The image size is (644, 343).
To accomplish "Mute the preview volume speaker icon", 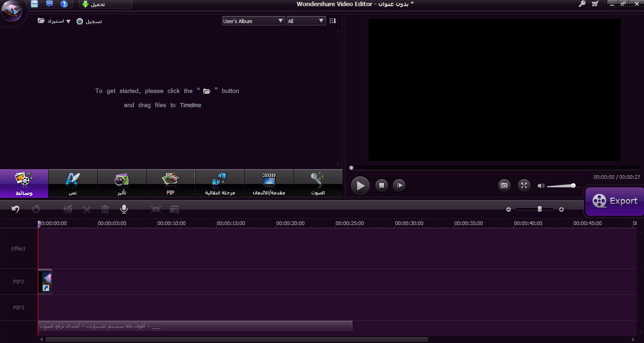I will 541,186.
